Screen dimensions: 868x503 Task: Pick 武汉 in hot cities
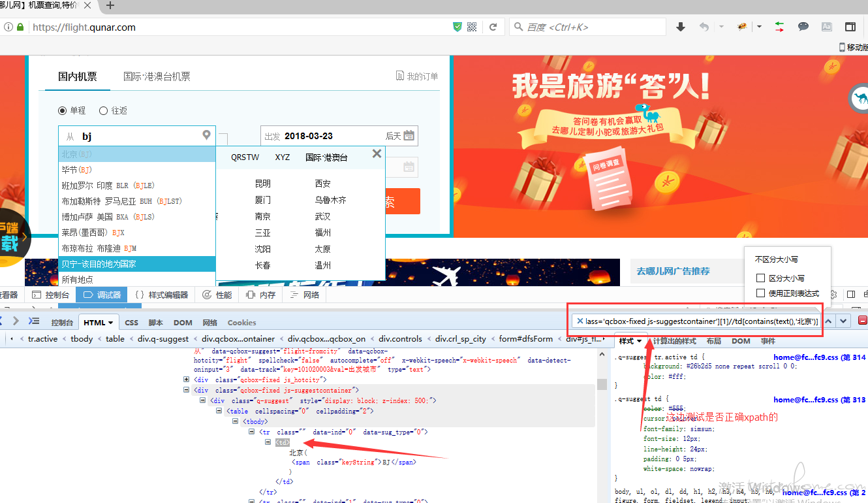(322, 216)
